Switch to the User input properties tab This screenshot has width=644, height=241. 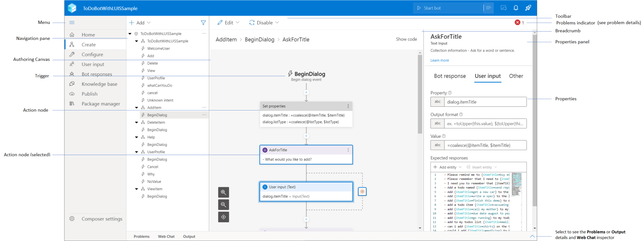click(x=488, y=76)
